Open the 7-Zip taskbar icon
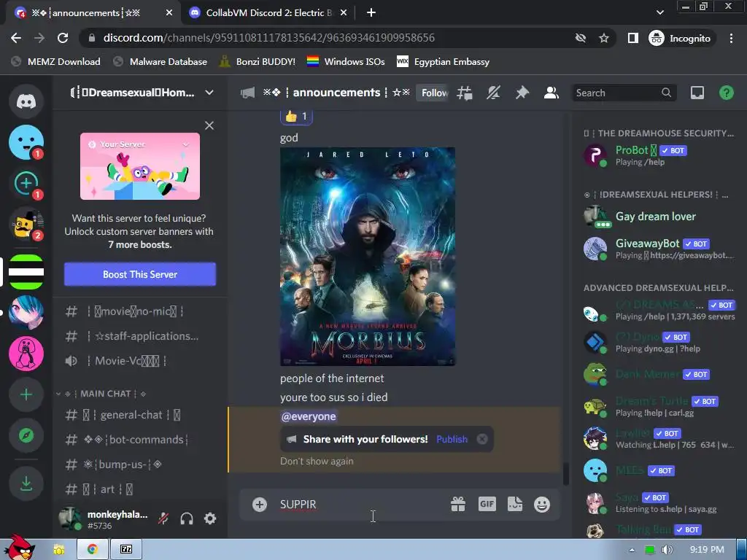The image size is (747, 560). (x=126, y=550)
